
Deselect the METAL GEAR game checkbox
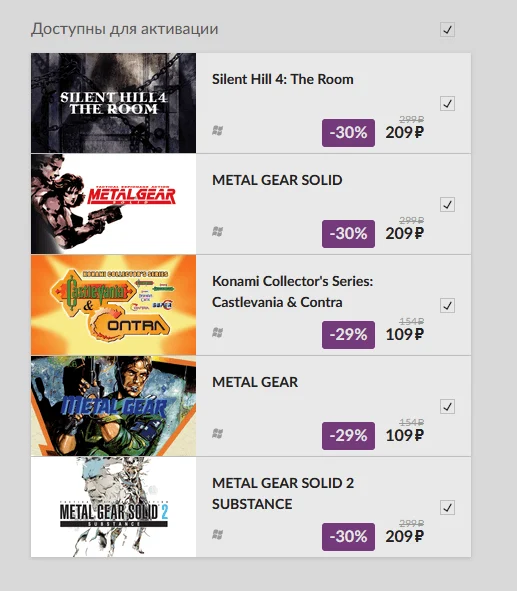click(x=447, y=406)
